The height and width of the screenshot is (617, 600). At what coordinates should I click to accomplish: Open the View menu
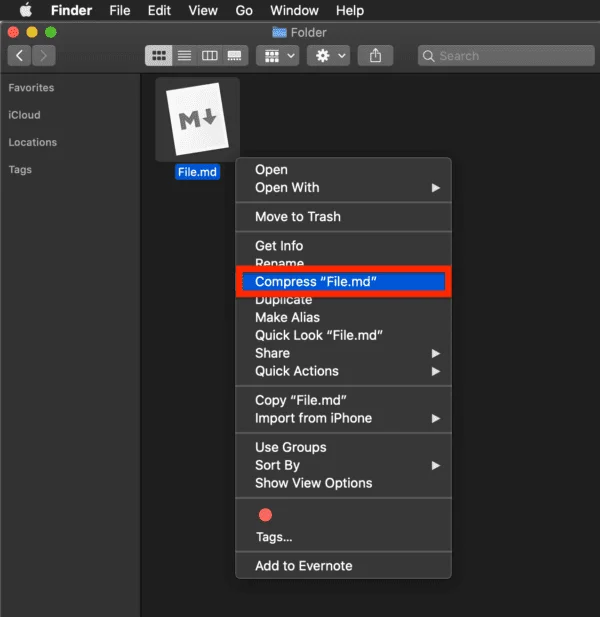click(x=203, y=10)
